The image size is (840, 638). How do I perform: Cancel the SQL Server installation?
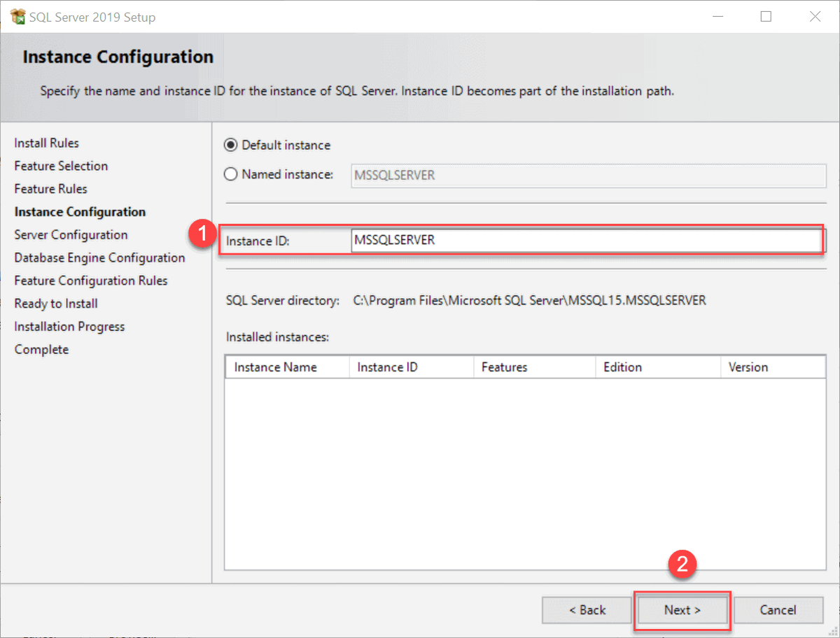tap(778, 609)
